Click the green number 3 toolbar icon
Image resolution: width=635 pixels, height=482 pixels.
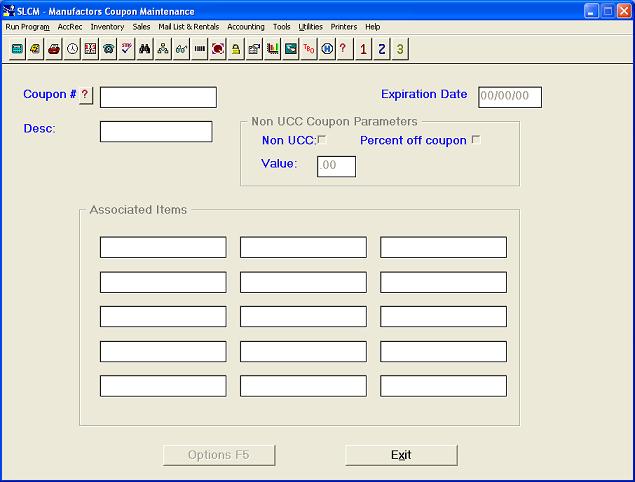tap(399, 48)
